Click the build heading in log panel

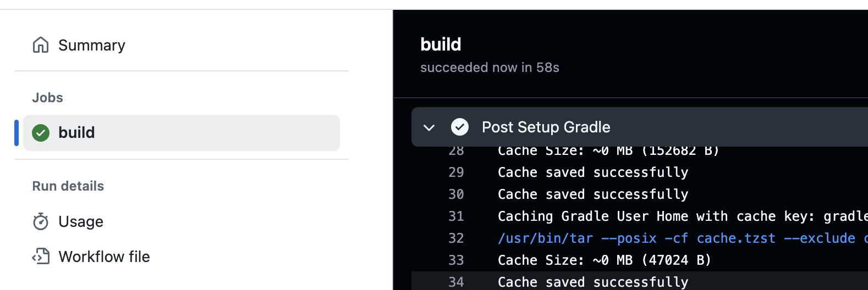point(441,44)
